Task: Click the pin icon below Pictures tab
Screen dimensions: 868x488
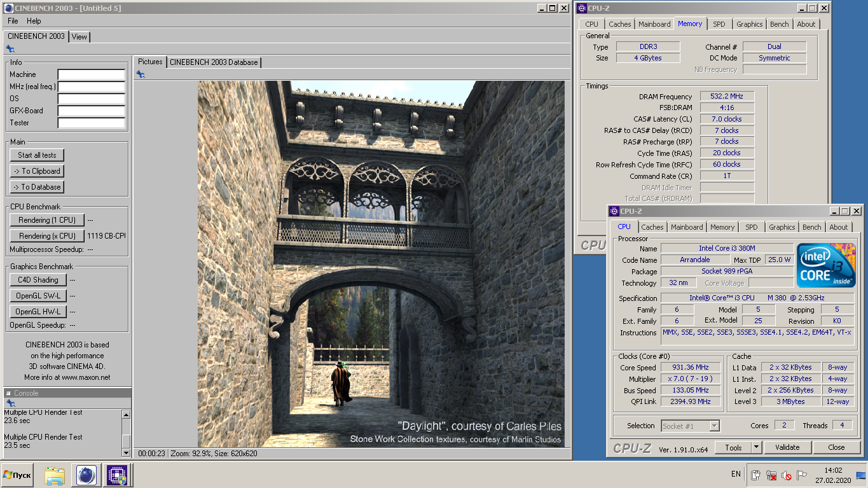Action: pos(141,74)
